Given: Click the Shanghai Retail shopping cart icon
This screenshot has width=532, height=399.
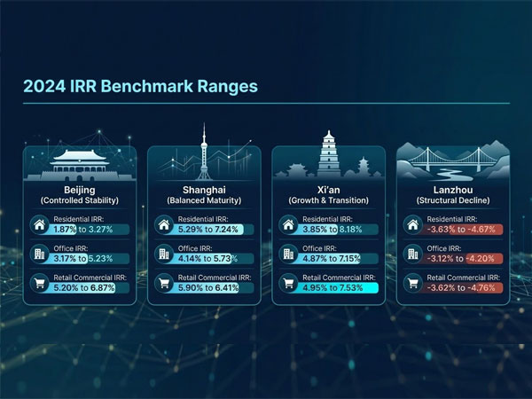Looking at the screenshot, I should (164, 283).
